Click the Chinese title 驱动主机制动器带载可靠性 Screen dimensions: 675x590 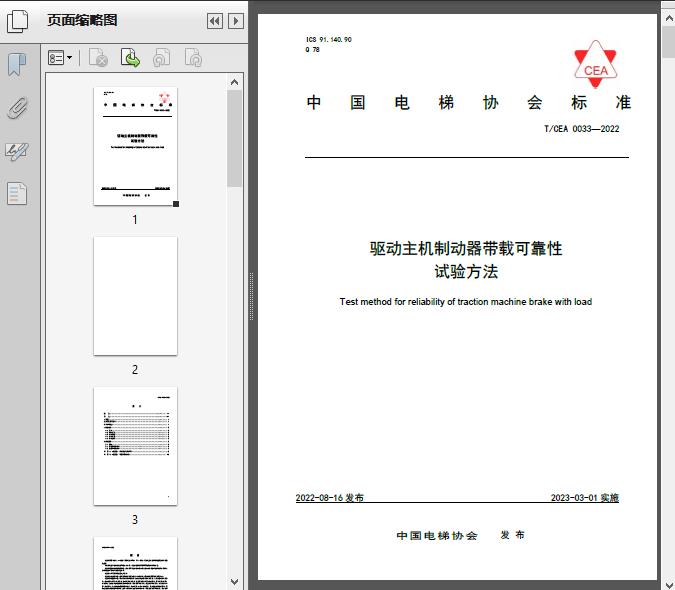pyautogui.click(x=466, y=248)
